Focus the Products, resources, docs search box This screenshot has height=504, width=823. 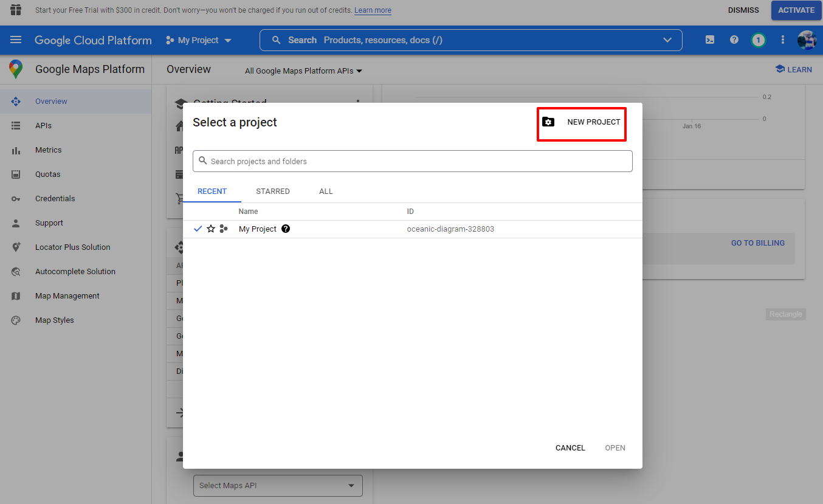click(x=471, y=40)
